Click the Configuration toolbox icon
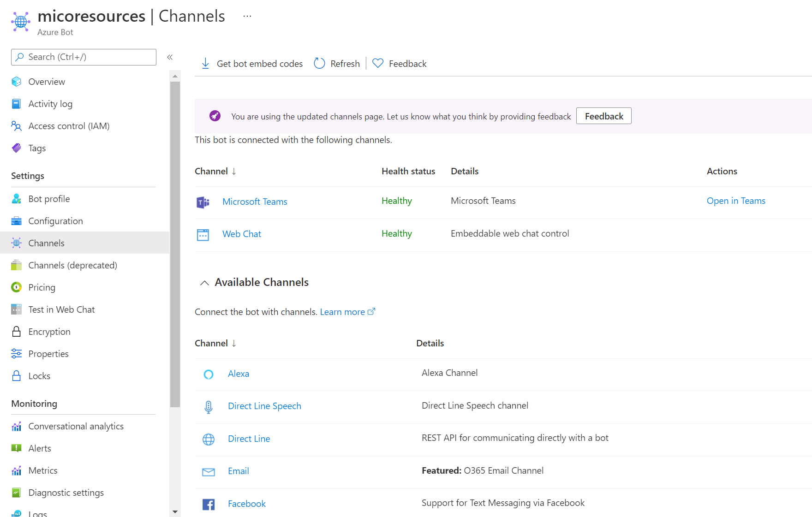The image size is (812, 517). 17,221
